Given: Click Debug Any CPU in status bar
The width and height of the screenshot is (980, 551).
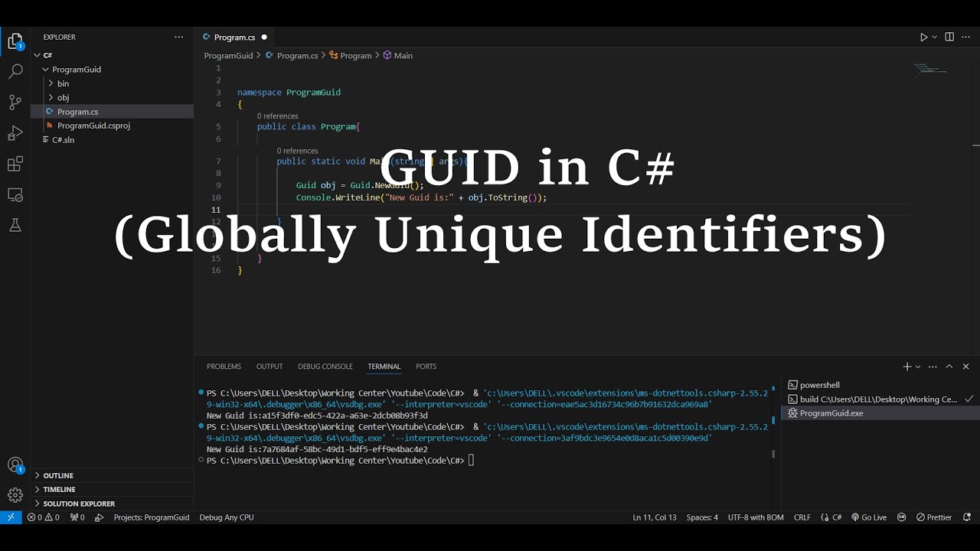Looking at the screenshot, I should (x=227, y=517).
